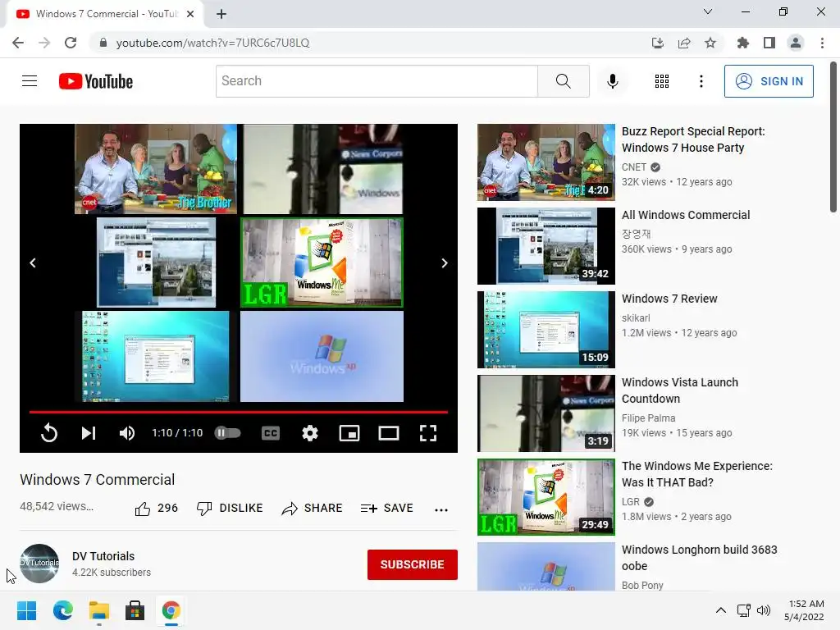Open the DV Tutorials channel avatar

coord(39,563)
